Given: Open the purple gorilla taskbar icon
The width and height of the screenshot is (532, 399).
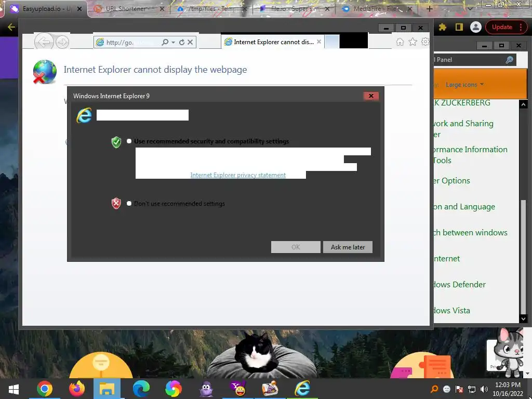Looking at the screenshot, I should 206,389.
